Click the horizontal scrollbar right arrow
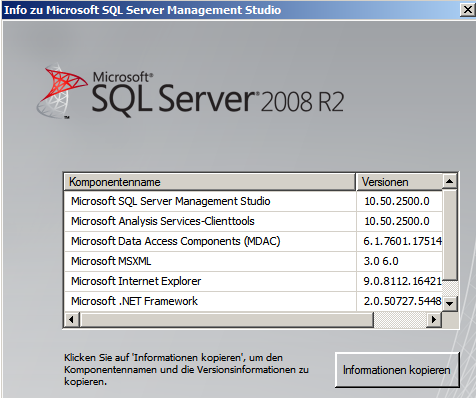 coord(434,320)
